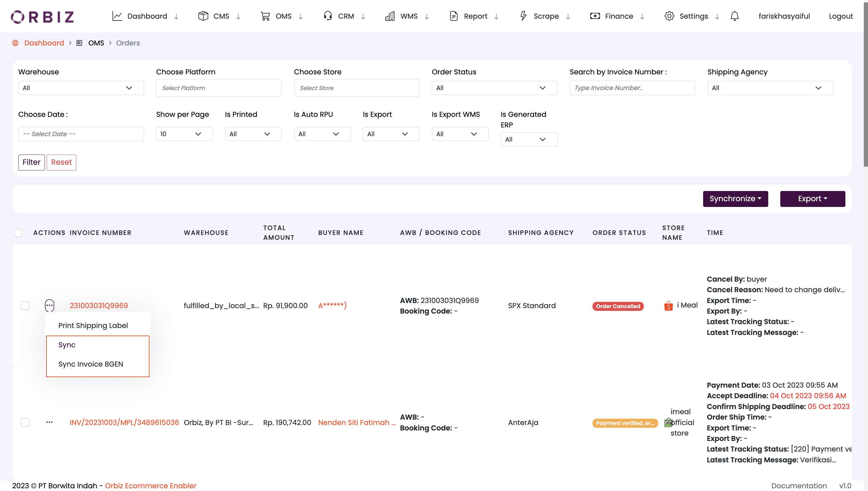The height and width of the screenshot is (491, 868).
Task: Open the Is Auto RPU dropdown
Action: 322,134
